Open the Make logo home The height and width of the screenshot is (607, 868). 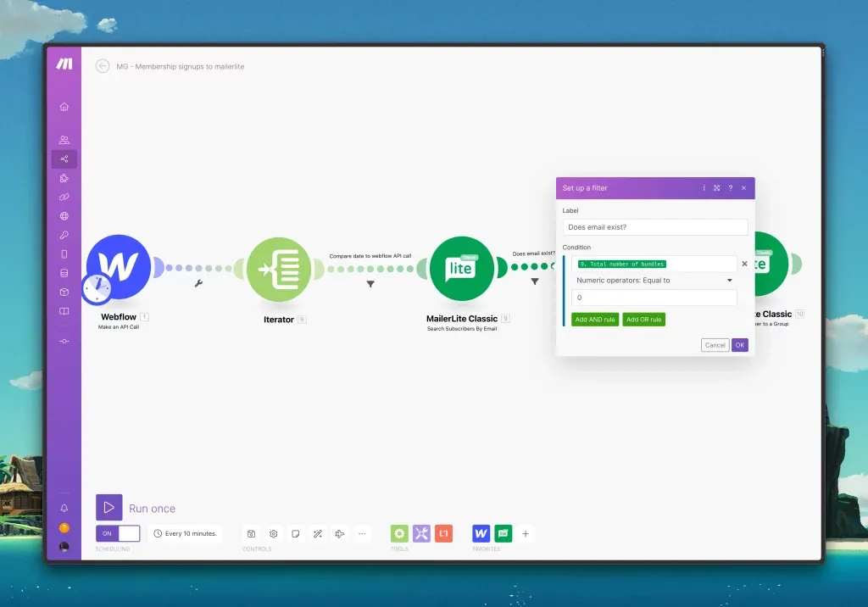[x=64, y=64]
